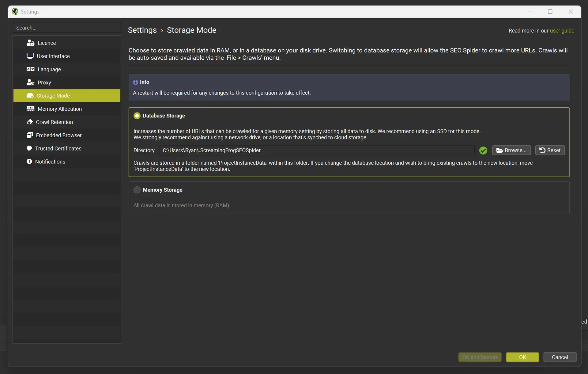Click the Memory Allocation chip icon
Image resolution: width=588 pixels, height=374 pixels.
[x=30, y=109]
